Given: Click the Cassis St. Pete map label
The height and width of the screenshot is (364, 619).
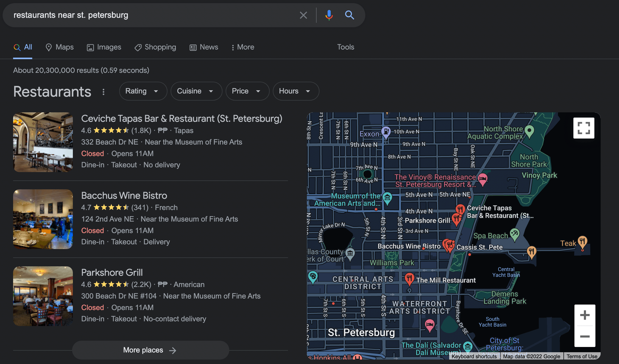Looking at the screenshot, I should click(x=479, y=247).
